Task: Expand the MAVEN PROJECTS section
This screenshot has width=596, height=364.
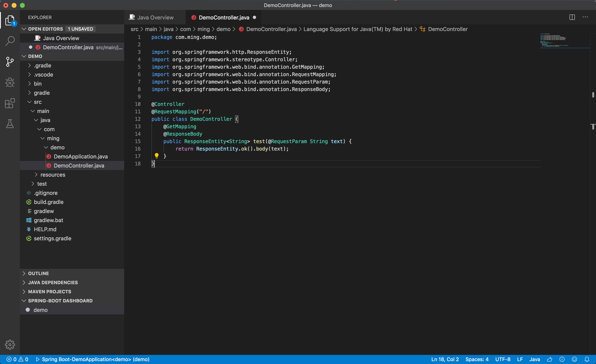Action: click(x=24, y=292)
